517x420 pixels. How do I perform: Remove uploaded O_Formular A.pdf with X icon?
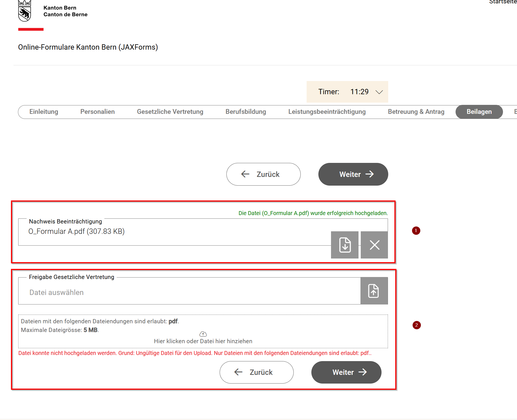374,245
